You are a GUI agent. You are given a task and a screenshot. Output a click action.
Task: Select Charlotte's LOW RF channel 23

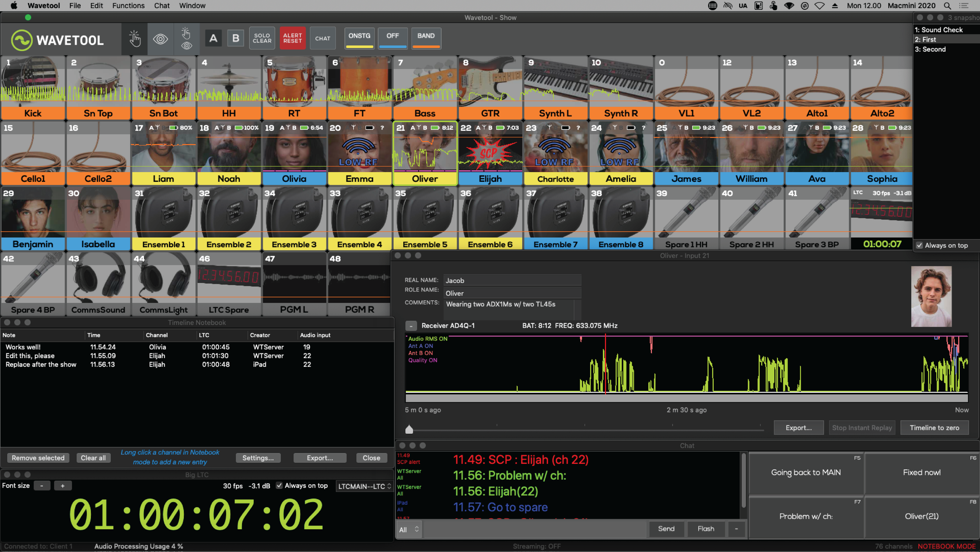pyautogui.click(x=555, y=153)
